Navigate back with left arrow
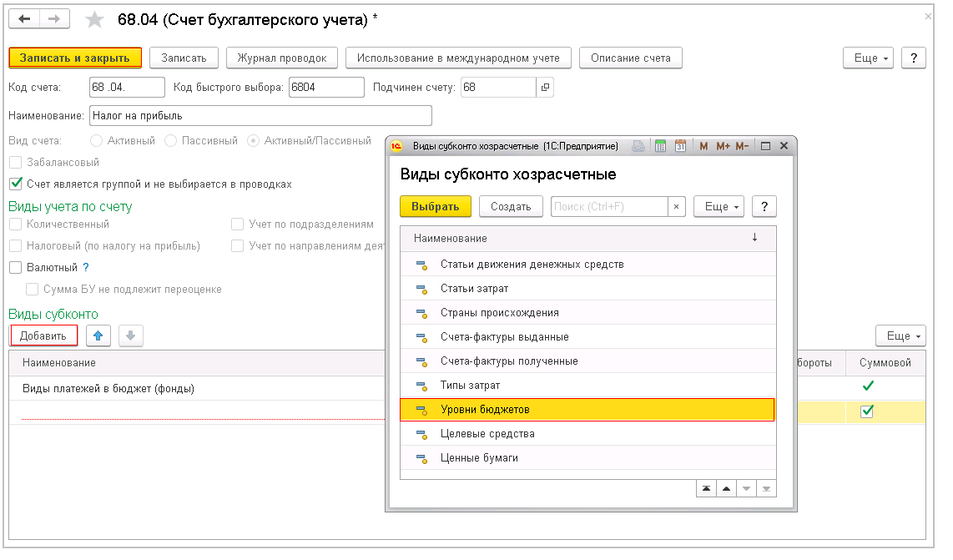 click(x=24, y=19)
